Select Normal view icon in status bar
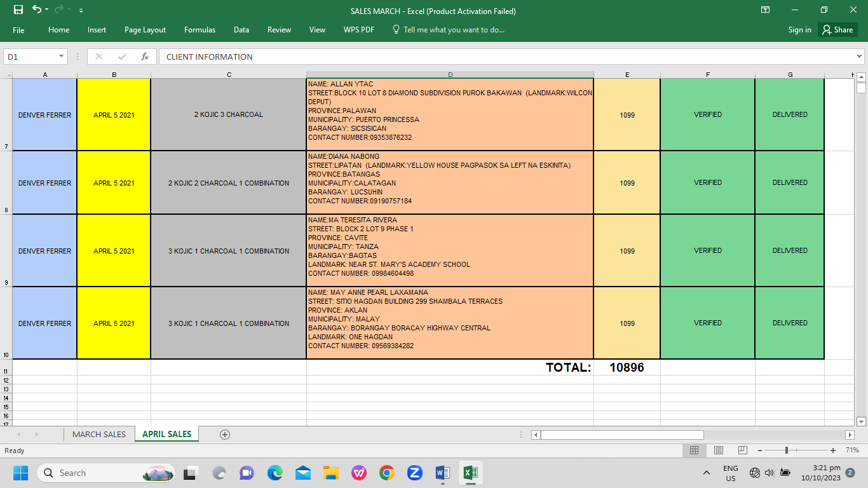The height and width of the screenshot is (488, 868). click(x=694, y=451)
